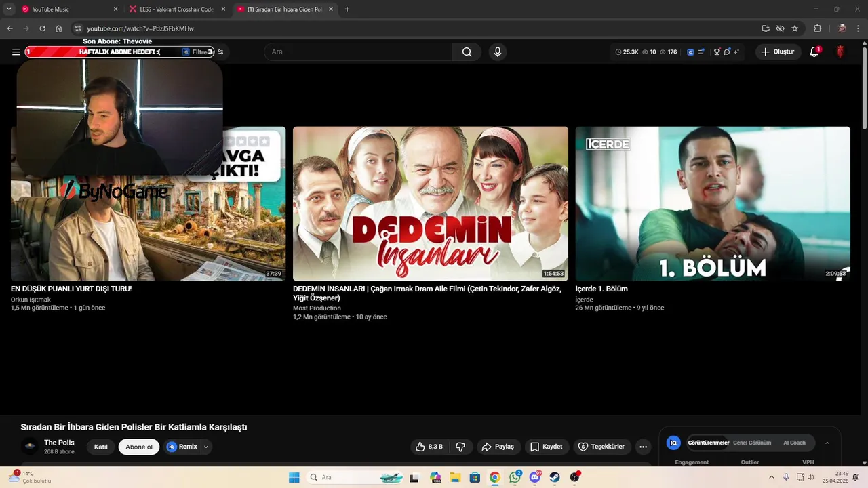This screenshot has width=868, height=488.
Task: Open the three-dot more actions menu
Action: click(x=643, y=447)
